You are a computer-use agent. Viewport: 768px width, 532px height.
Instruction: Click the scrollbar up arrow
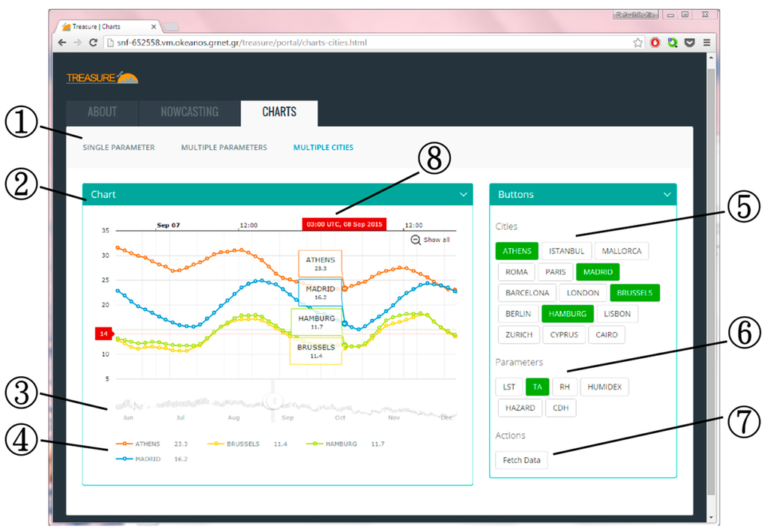(711, 58)
